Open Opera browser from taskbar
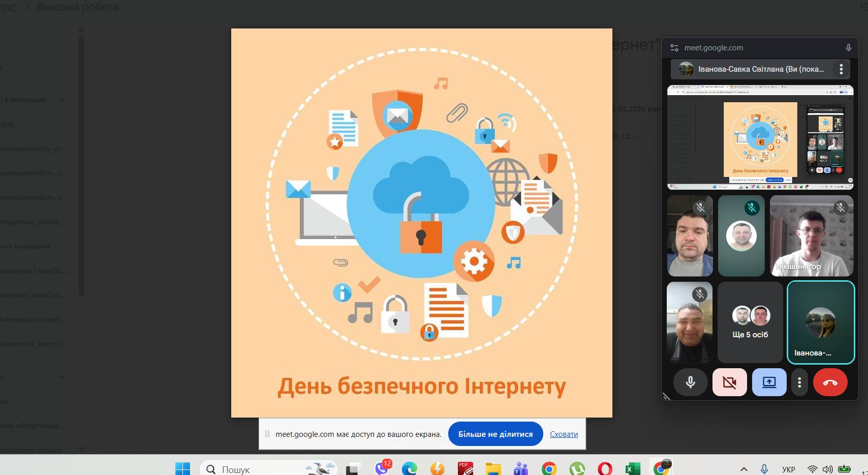The width and height of the screenshot is (868, 475). coord(605,468)
